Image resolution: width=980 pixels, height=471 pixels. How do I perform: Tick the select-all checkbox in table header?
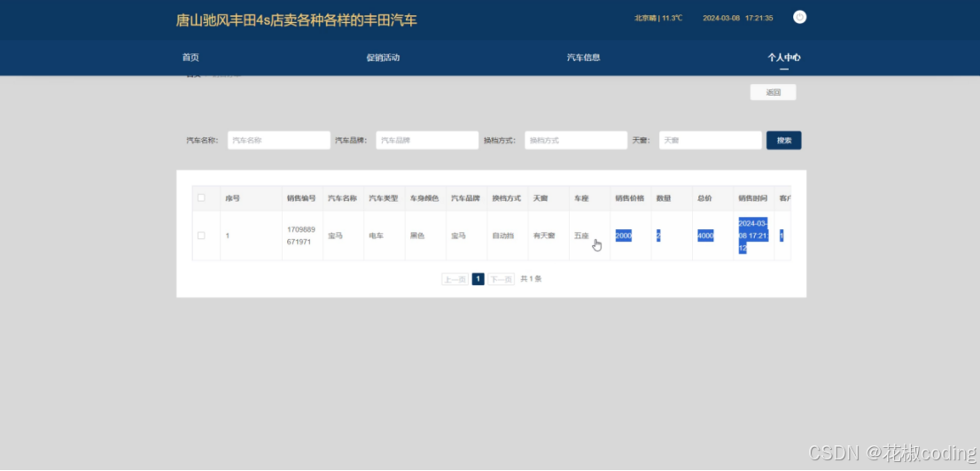pos(201,198)
